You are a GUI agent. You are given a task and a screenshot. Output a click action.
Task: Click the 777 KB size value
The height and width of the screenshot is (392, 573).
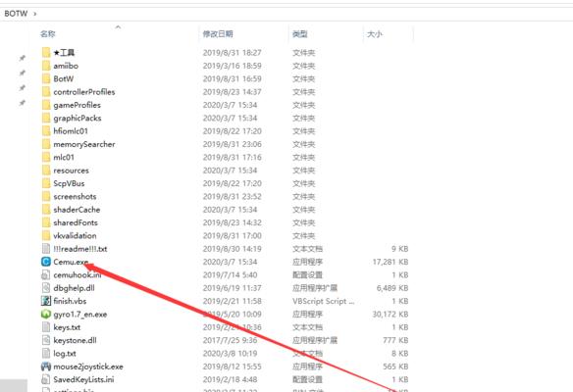[395, 340]
